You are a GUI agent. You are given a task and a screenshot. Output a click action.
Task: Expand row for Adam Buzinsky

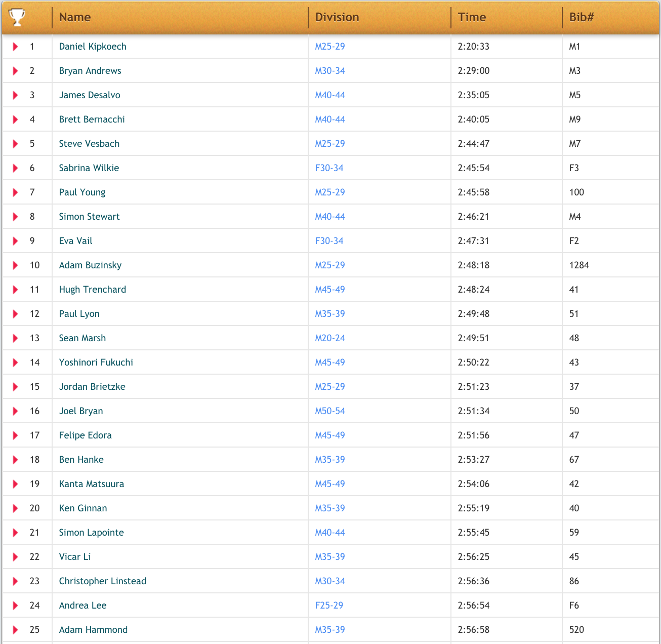pyautogui.click(x=16, y=265)
